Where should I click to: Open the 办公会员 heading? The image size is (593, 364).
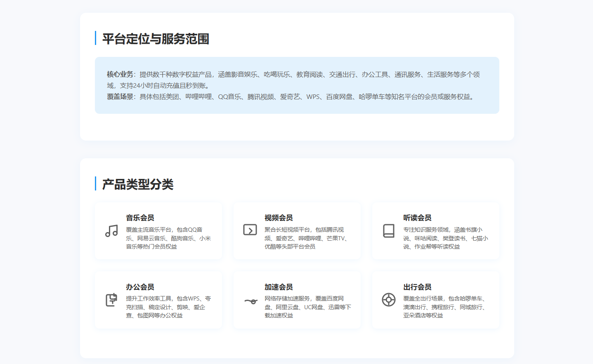point(140,287)
